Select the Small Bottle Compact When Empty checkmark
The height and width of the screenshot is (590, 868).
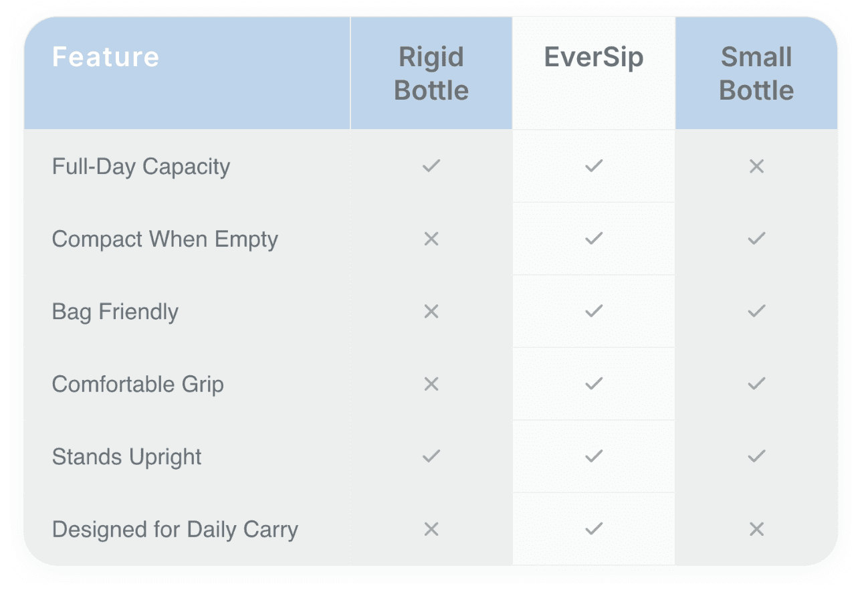[x=756, y=239]
